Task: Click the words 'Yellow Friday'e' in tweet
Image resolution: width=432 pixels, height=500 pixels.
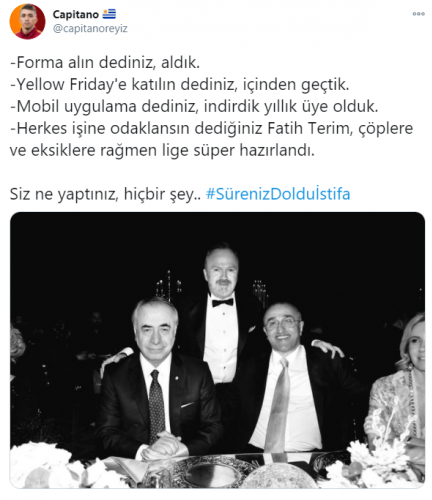Action: pyautogui.click(x=72, y=84)
